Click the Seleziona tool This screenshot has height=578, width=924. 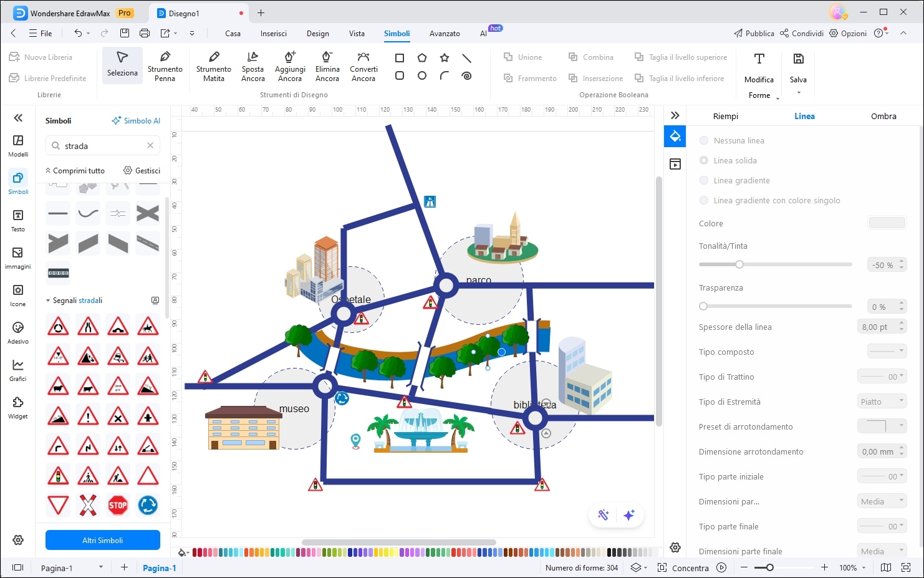coord(122,65)
